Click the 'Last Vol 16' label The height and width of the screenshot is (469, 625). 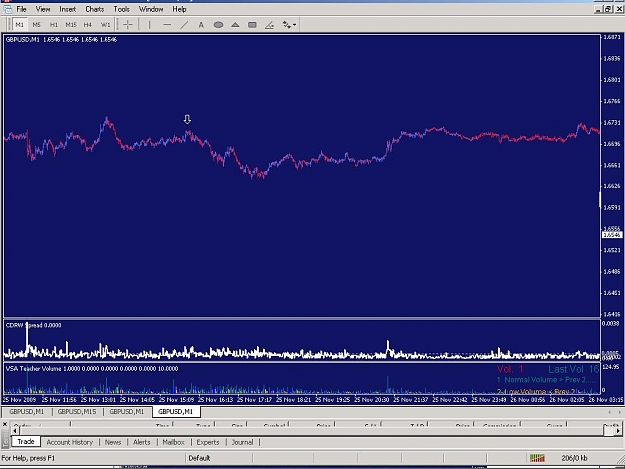(574, 369)
